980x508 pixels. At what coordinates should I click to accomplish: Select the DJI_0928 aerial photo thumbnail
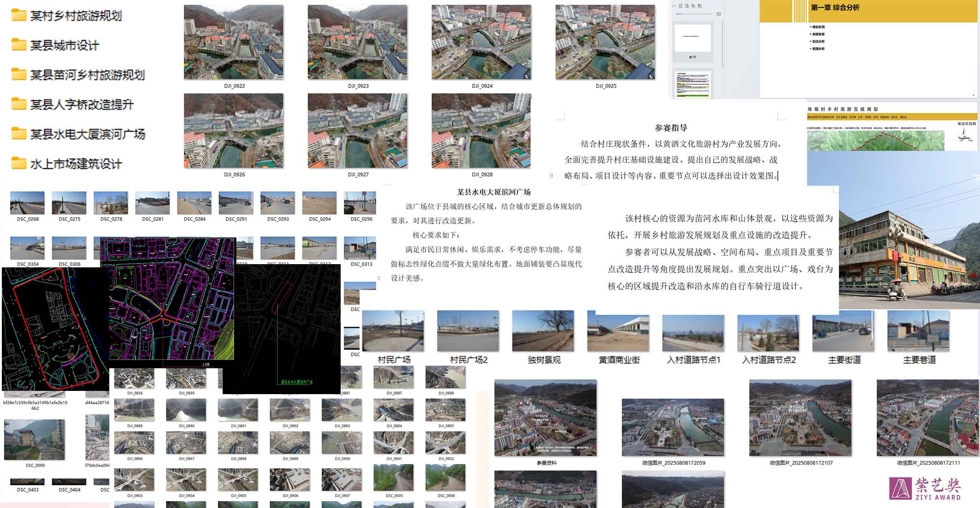point(481,131)
